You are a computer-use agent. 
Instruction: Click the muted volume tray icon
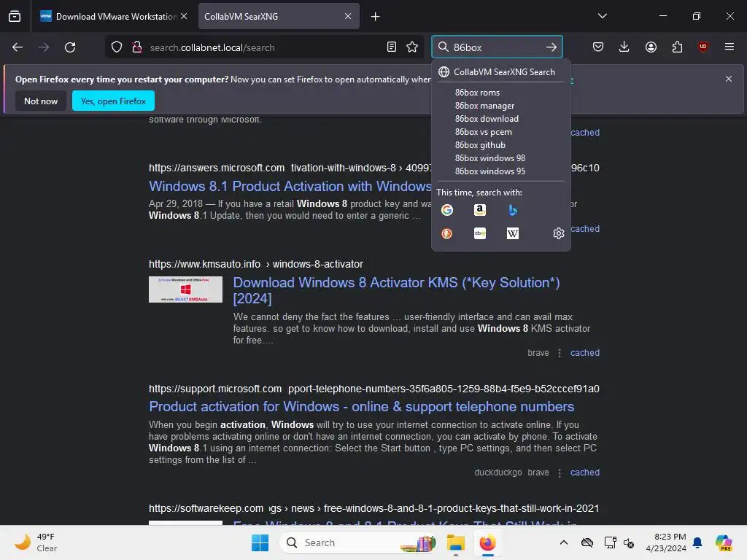pyautogui.click(x=629, y=542)
